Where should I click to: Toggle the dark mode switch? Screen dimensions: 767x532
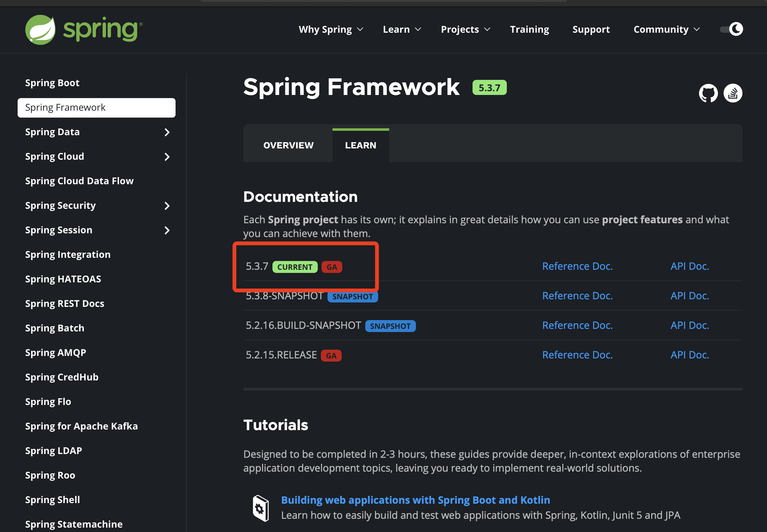731,29
